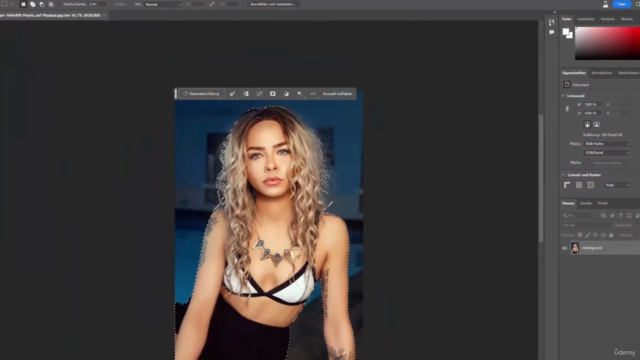This screenshot has height=360, width=640.
Task: Select the Add to selection mode icon
Action: [x=33, y=4]
